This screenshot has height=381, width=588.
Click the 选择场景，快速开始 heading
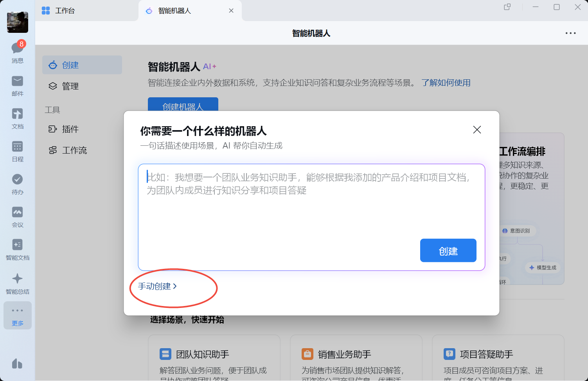[x=187, y=320]
